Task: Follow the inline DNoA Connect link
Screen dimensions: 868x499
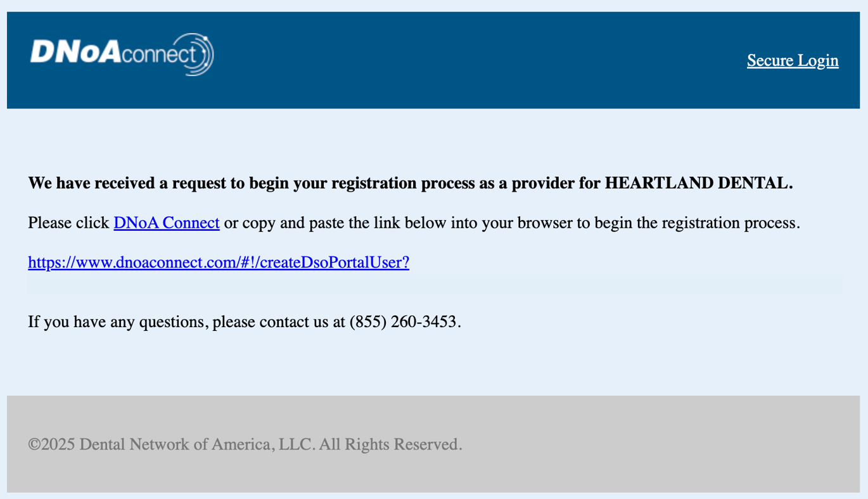Action: [x=167, y=223]
